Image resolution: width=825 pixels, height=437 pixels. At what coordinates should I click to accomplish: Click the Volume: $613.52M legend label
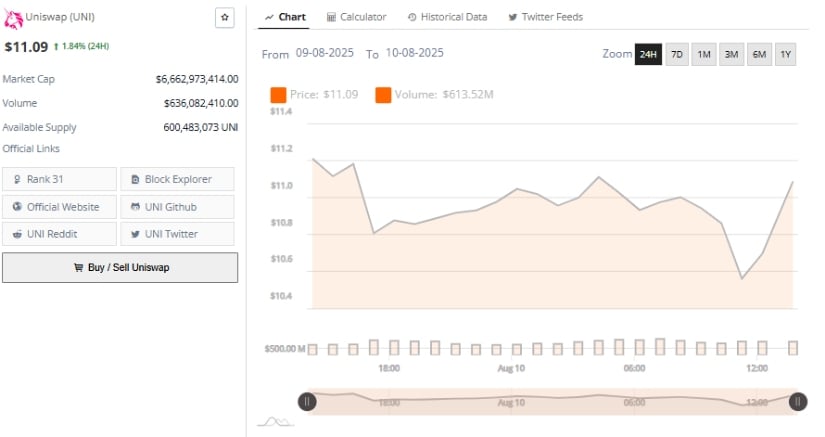pos(444,95)
